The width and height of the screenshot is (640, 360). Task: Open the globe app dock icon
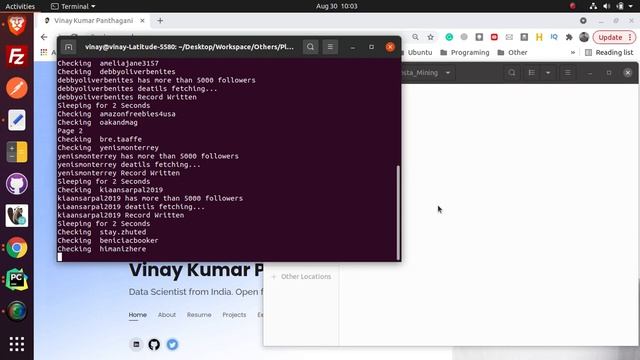[x=17, y=311]
